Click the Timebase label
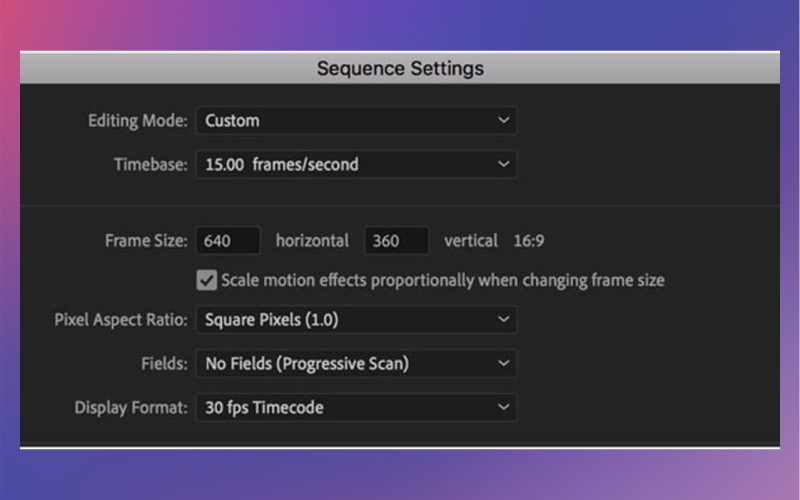 (151, 164)
